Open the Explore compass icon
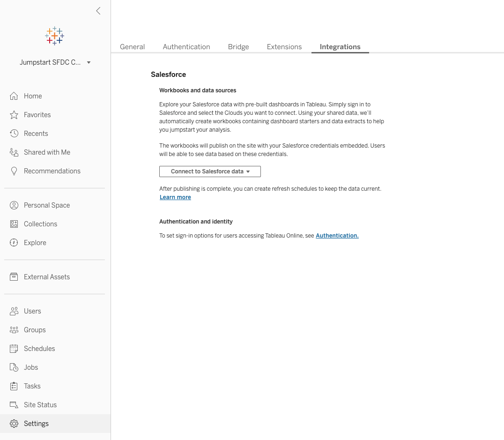Image resolution: width=504 pixels, height=440 pixels. tap(14, 242)
